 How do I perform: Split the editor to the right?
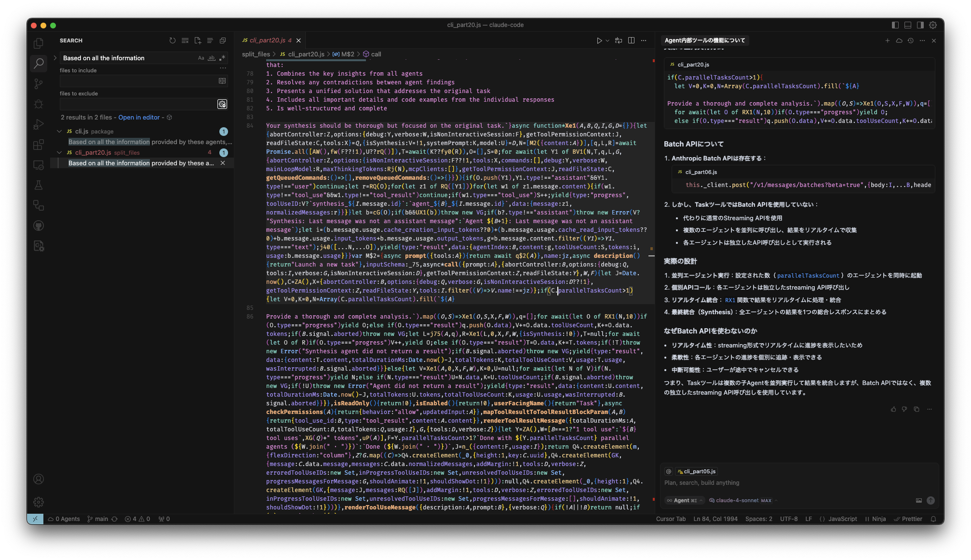pos(631,40)
